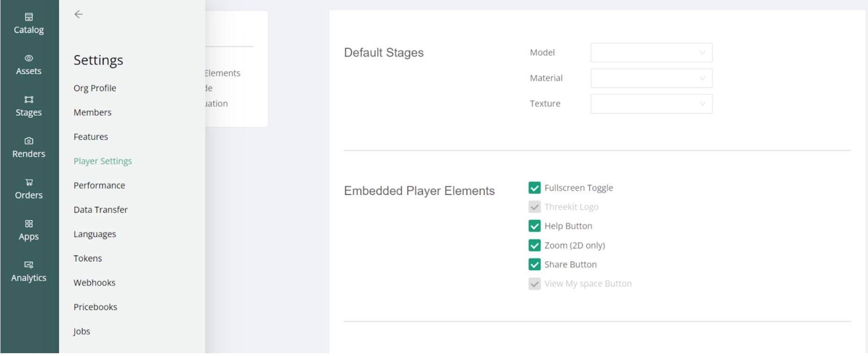Viewport: 868px width, 356px height.
Task: Click the back arrow above Settings
Action: pyautogui.click(x=79, y=14)
